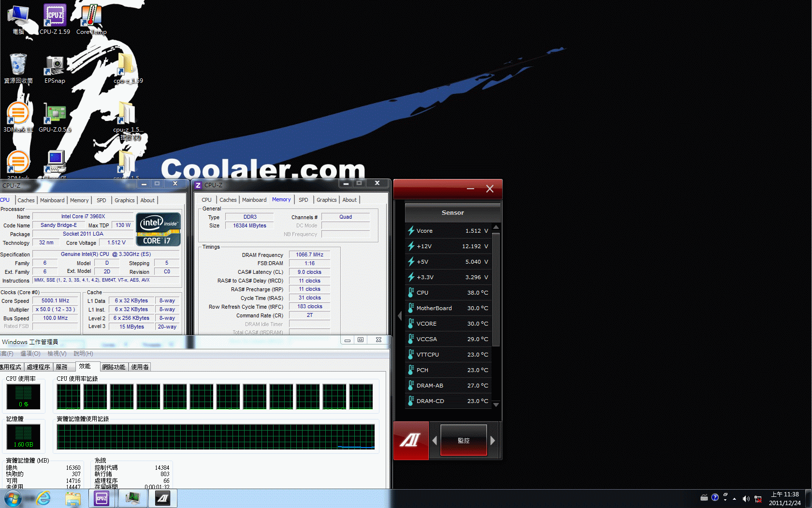The image size is (812, 508).
Task: Switch to the About tab in the right CPU-Z window
Action: click(349, 200)
